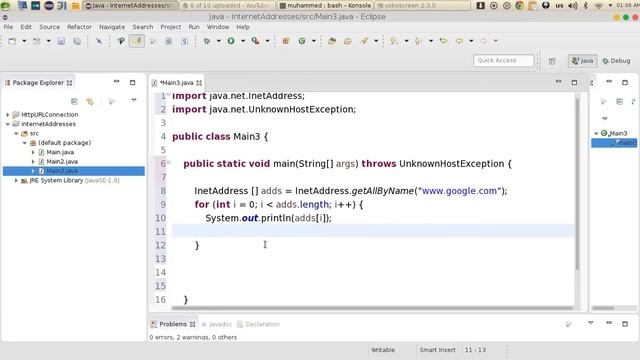Open the Window menu
The image size is (640, 360).
tap(218, 27)
